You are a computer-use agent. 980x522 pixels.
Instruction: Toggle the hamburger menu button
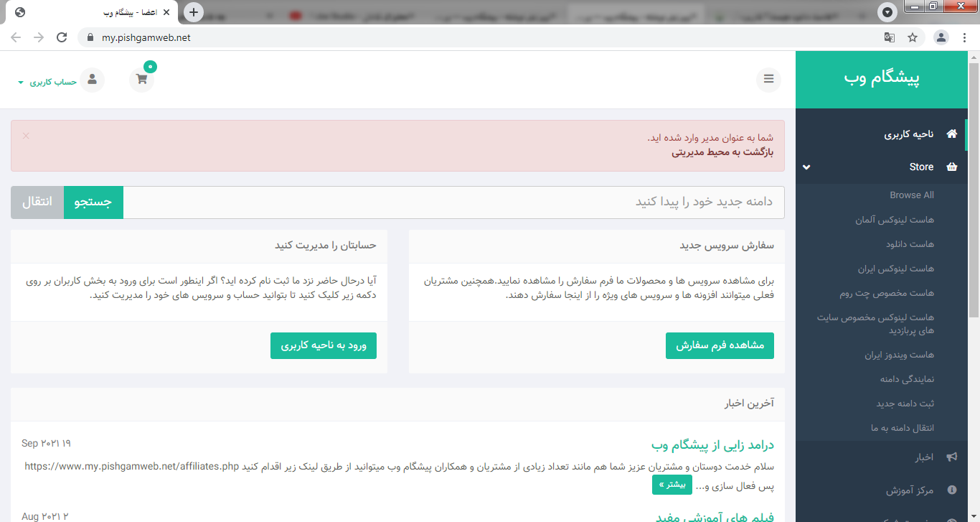click(768, 79)
